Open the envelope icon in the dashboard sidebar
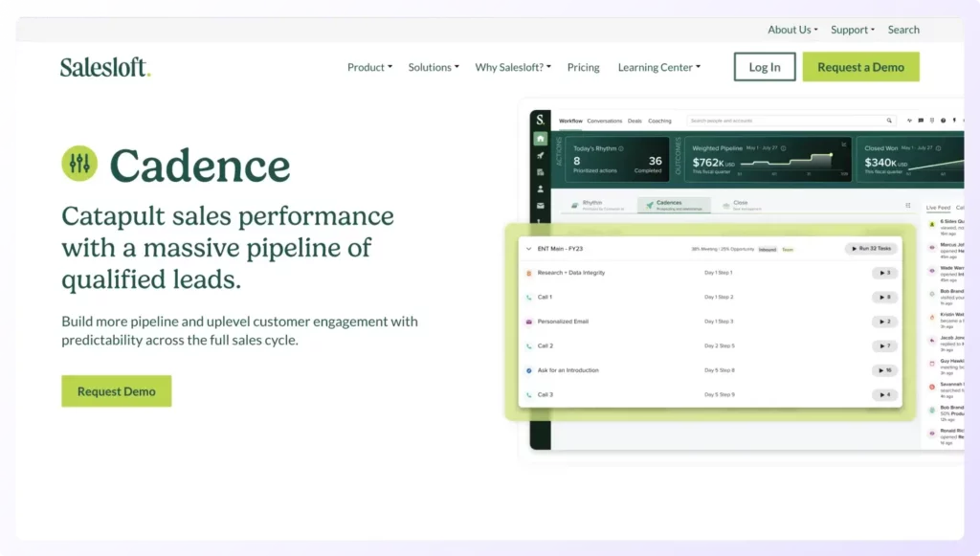This screenshot has width=980, height=556. pos(540,206)
